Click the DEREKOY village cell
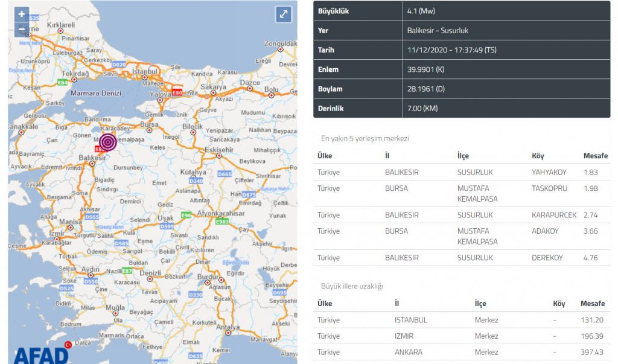This screenshot has width=618, height=364. click(x=547, y=258)
